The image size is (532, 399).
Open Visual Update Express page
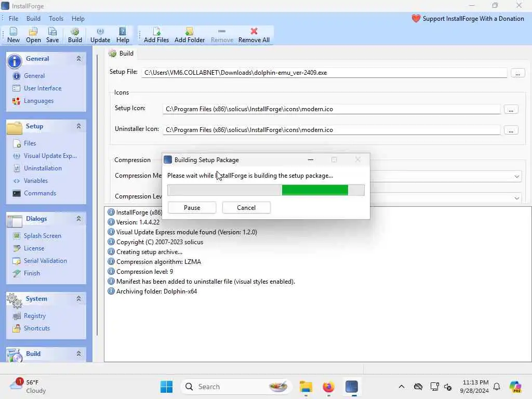tap(50, 156)
